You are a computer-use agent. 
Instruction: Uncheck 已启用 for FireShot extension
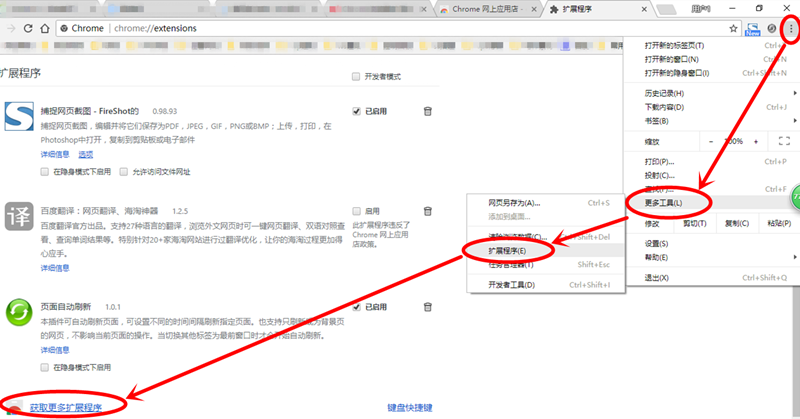tap(356, 111)
